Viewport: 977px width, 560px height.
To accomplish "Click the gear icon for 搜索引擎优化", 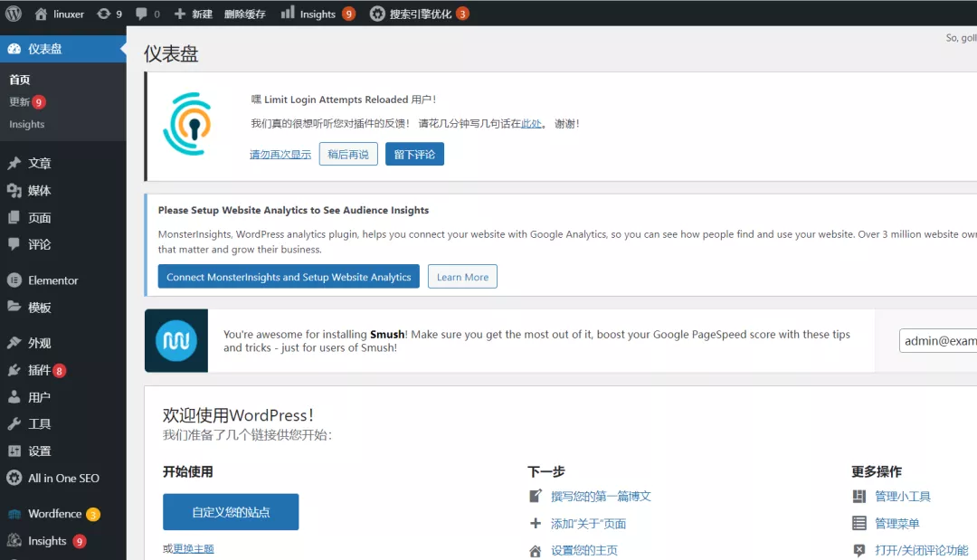I will (377, 14).
